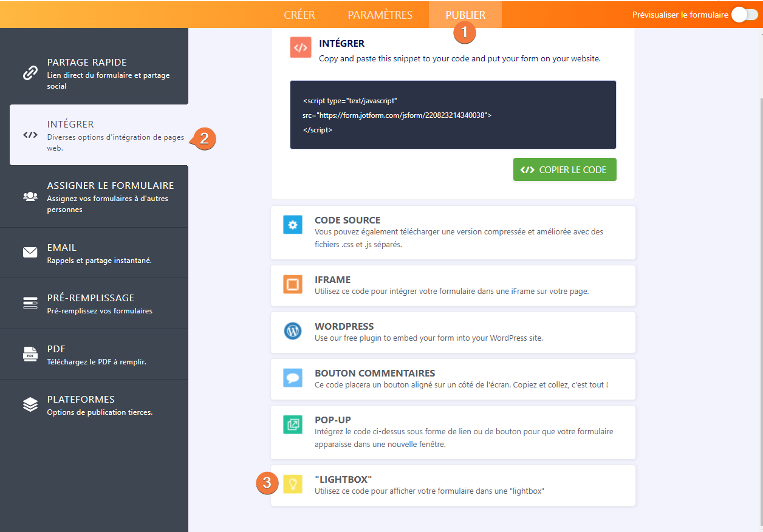
Task: Click "Pré-remplissez vos formulaires" text
Action: (x=100, y=311)
